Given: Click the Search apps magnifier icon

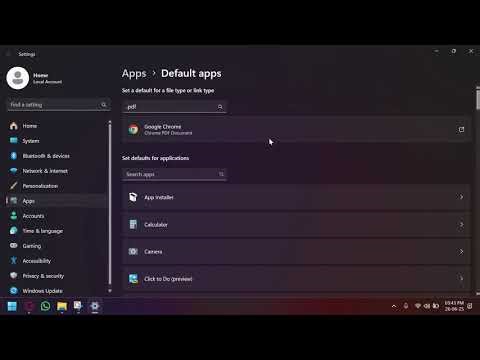Looking at the screenshot, I should 221,174.
